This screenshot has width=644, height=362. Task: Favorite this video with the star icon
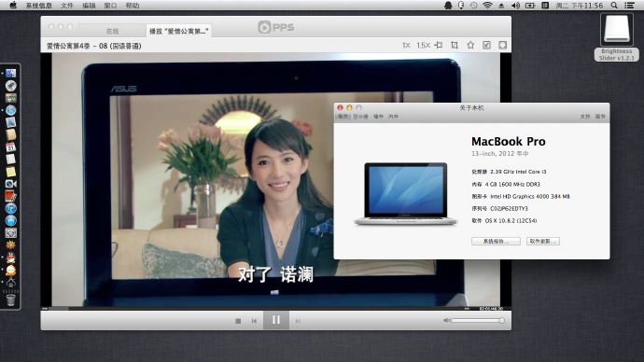pyautogui.click(x=470, y=45)
